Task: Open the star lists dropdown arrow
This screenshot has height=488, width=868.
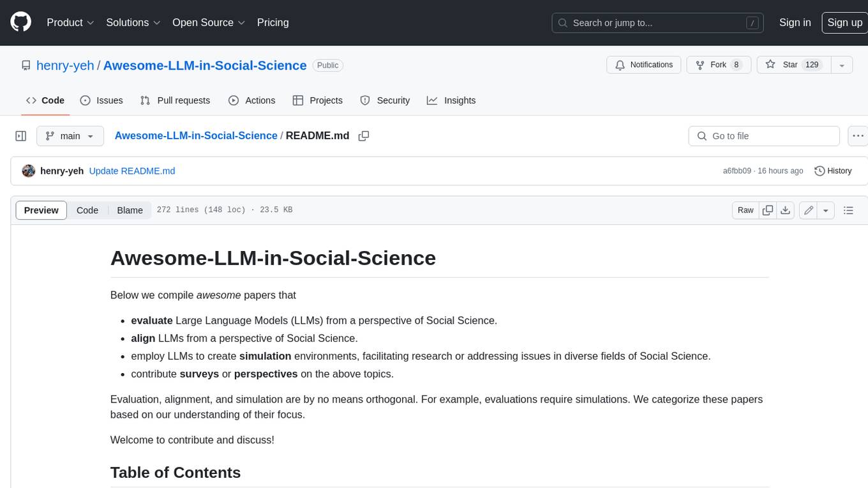Action: [842, 65]
